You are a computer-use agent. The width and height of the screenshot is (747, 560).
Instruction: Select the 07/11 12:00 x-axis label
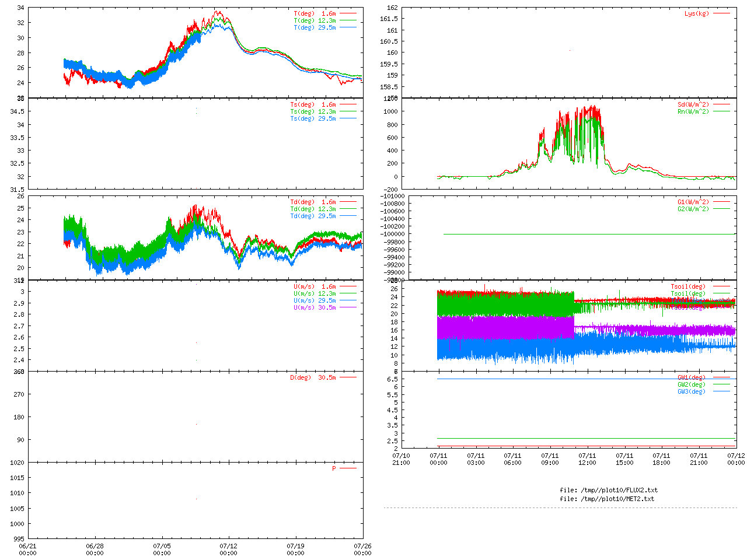click(587, 459)
